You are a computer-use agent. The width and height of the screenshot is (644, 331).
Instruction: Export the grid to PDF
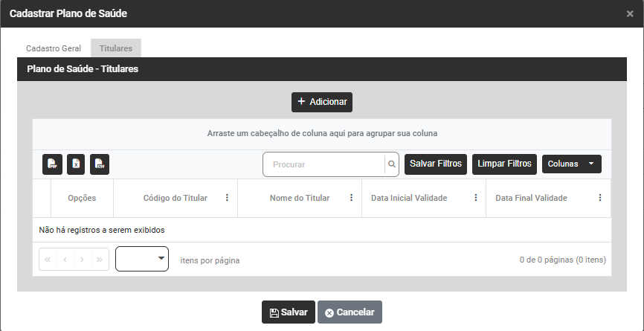52,164
